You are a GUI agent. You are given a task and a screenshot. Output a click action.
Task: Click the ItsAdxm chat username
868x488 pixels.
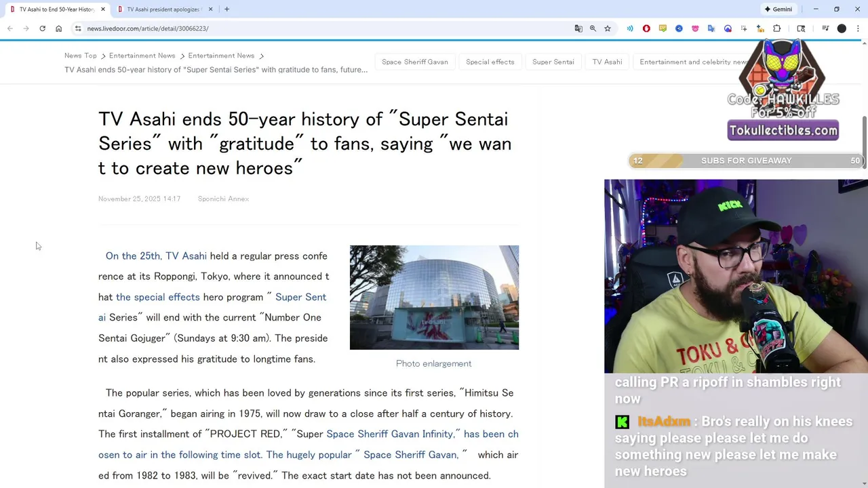pyautogui.click(x=664, y=422)
